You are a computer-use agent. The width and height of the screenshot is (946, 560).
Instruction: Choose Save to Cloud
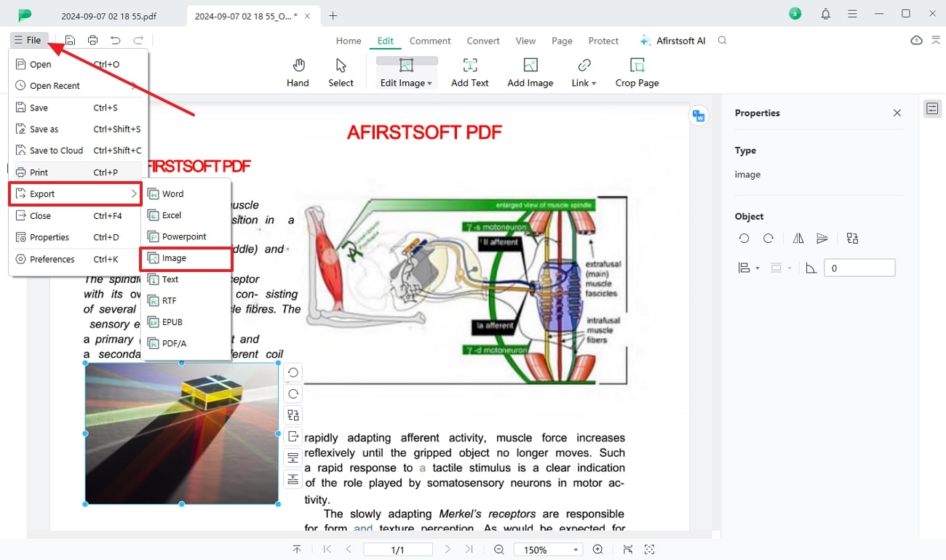78,151
